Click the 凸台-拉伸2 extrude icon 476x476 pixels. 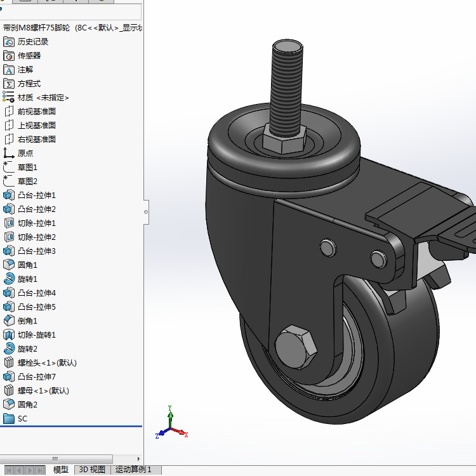[9, 209]
